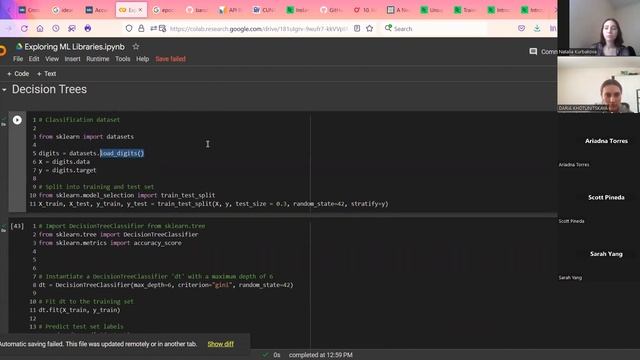Open the tracking protection shield icon
Viewport: 640px width, 360px height.
tap(129, 29)
